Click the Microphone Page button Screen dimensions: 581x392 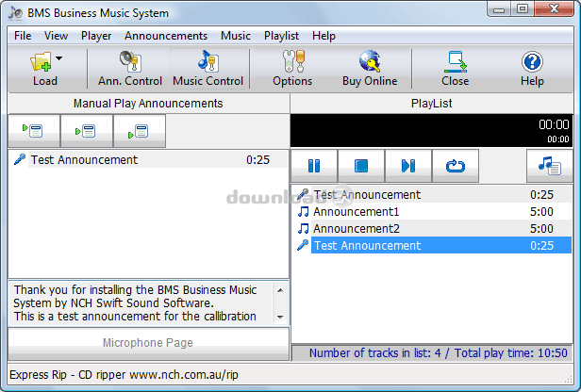click(148, 343)
